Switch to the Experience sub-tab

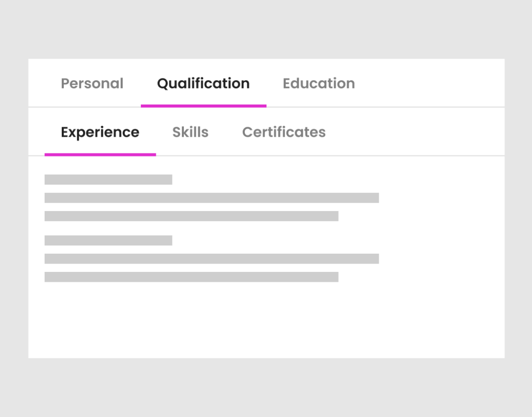click(x=100, y=132)
